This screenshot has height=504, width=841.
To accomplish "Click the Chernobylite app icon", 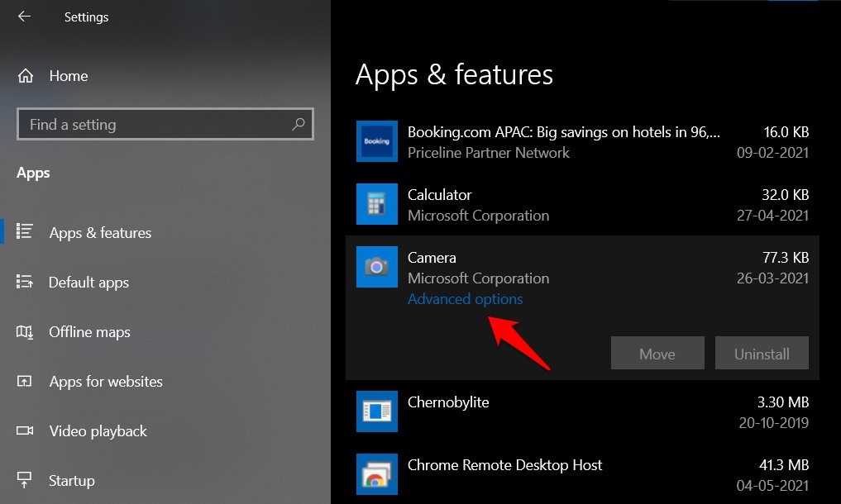I will coord(377,411).
